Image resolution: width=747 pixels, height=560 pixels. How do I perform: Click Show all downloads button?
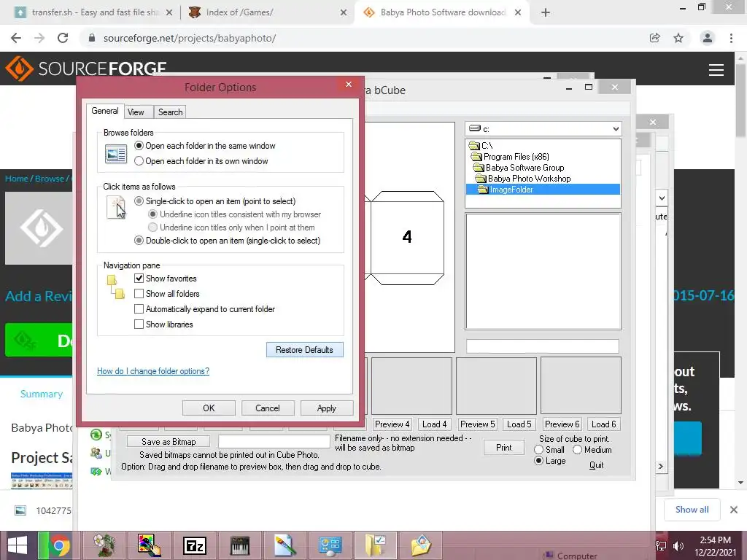692,510
